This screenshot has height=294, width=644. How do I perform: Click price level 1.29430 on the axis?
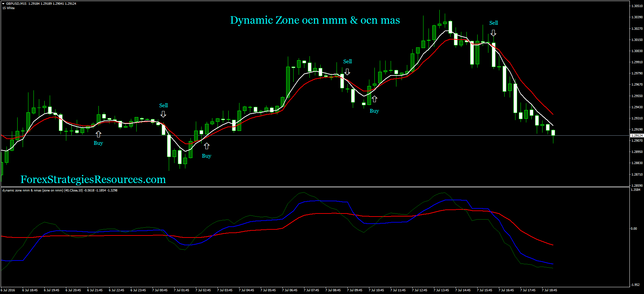tap(637, 107)
